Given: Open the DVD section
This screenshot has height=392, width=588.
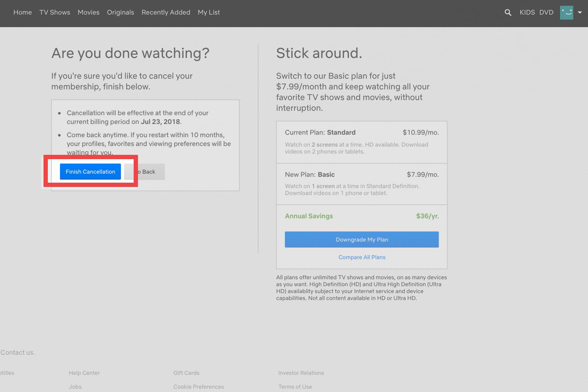Looking at the screenshot, I should point(546,12).
